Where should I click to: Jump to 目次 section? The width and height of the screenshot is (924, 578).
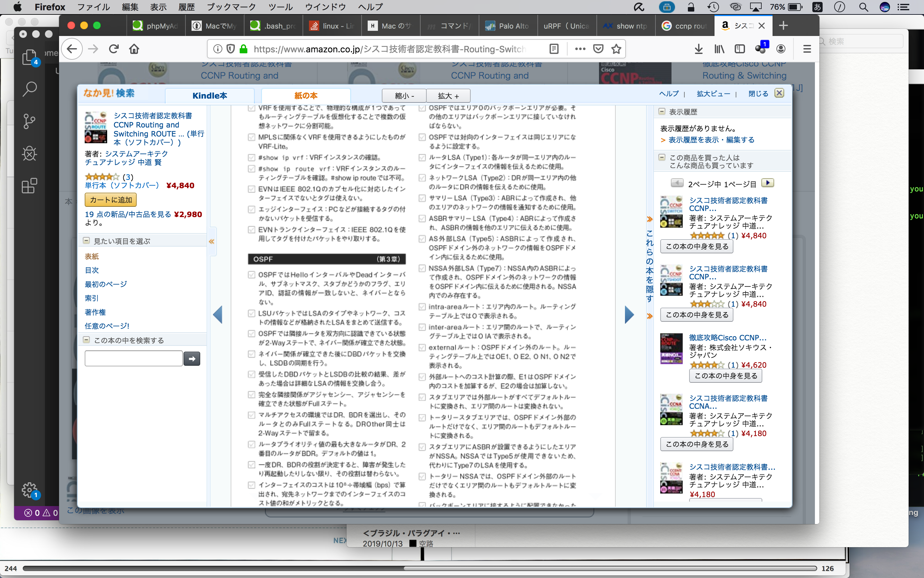(92, 270)
